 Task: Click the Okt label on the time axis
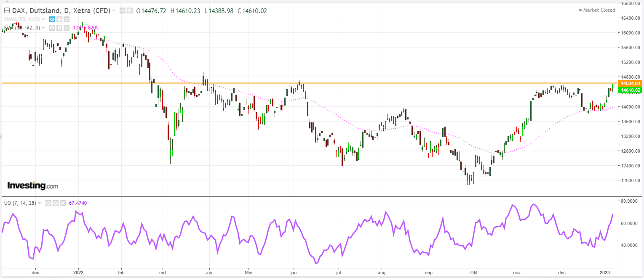tap(474, 272)
